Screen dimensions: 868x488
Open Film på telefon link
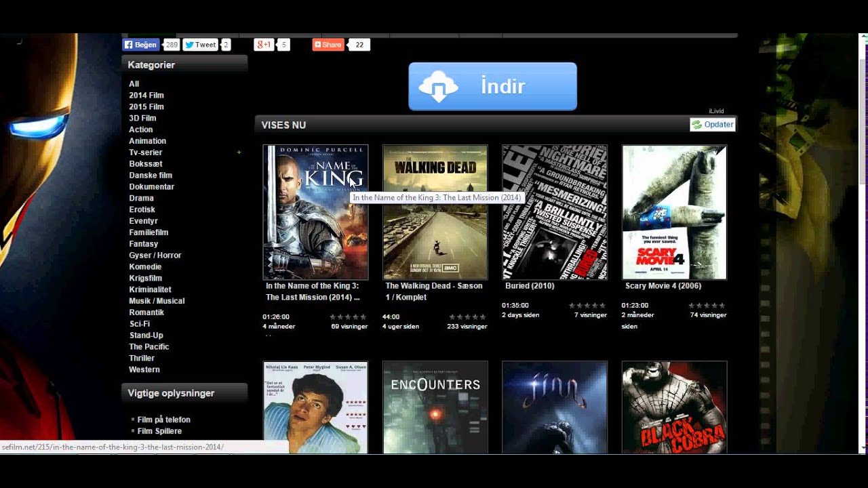[164, 420]
